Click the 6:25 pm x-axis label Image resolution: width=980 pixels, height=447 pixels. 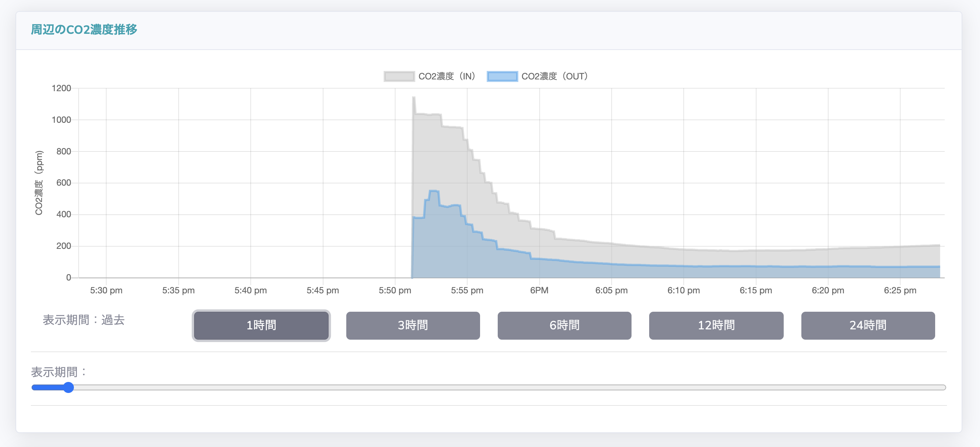(x=900, y=290)
